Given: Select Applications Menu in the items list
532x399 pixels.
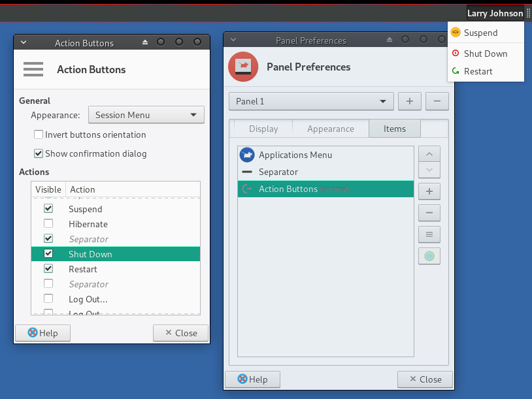Looking at the screenshot, I should [x=295, y=155].
